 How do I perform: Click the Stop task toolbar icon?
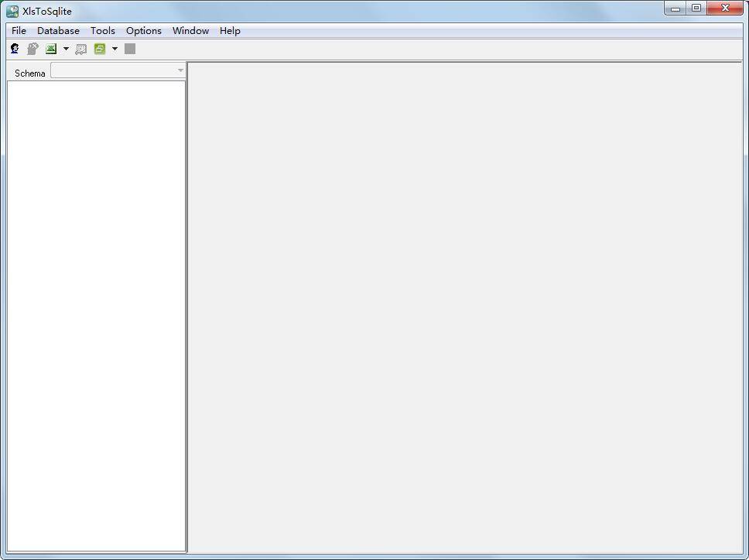[x=130, y=48]
